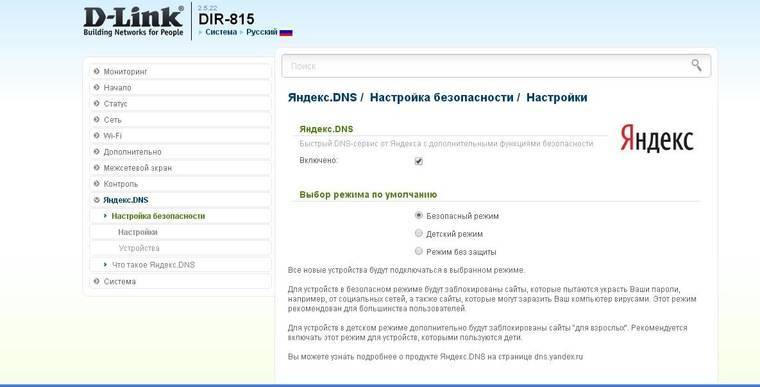Click Яндекс.DNS breadcrumb link

point(322,97)
